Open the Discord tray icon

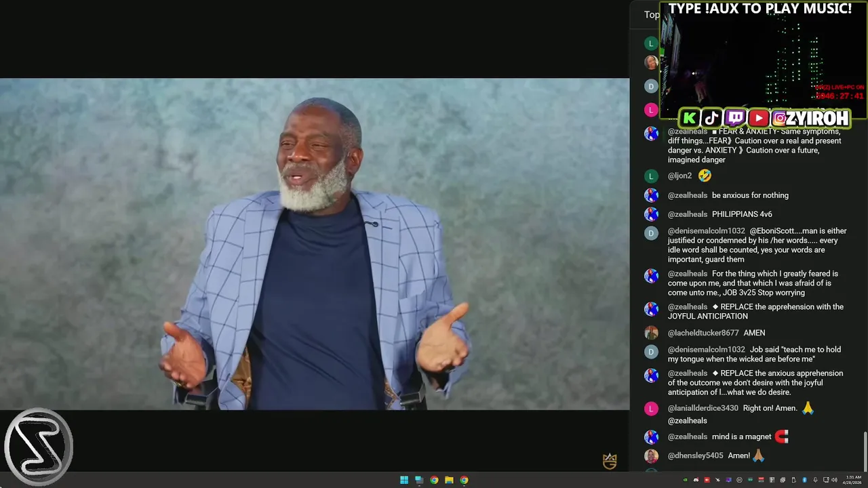tap(696, 480)
